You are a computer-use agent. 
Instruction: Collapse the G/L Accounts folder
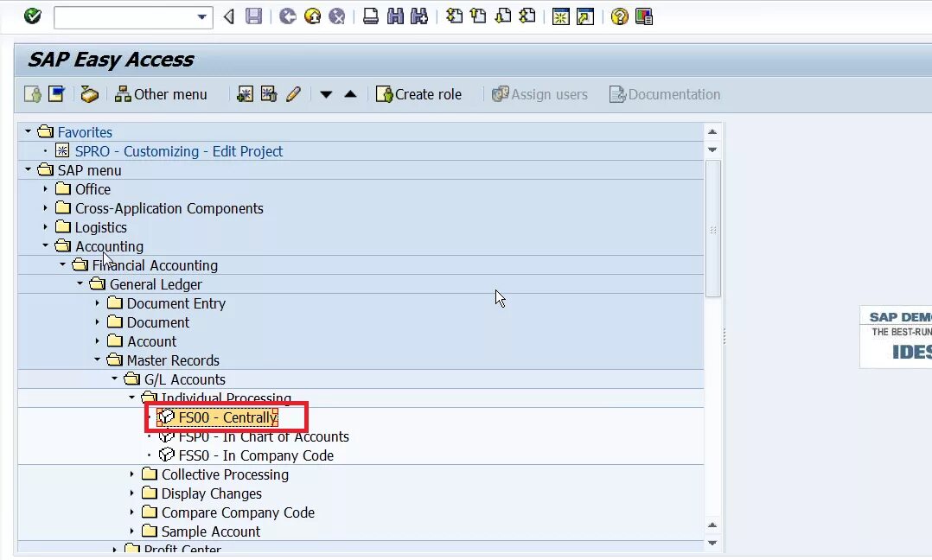click(x=114, y=379)
